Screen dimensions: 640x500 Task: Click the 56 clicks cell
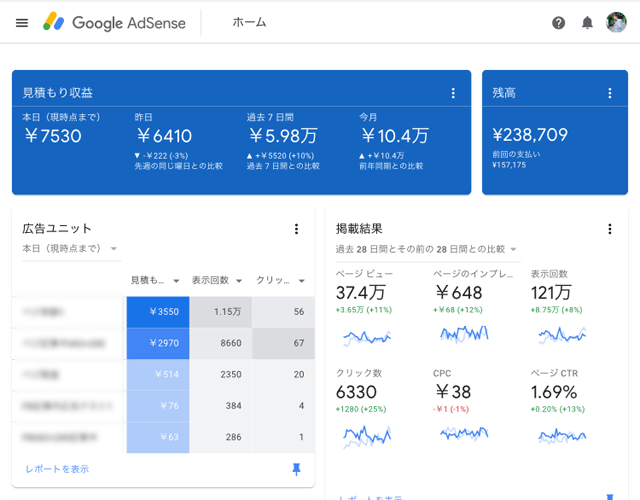point(283,312)
